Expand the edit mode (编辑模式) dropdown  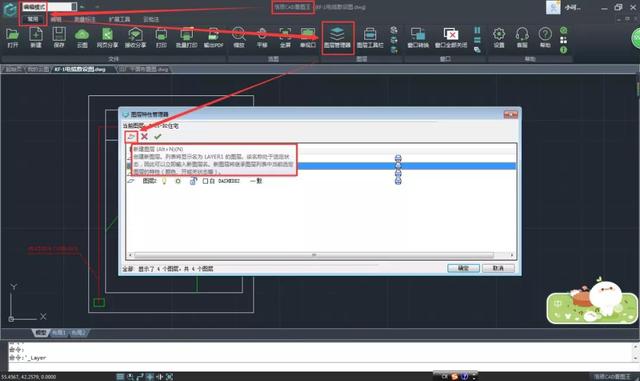coord(74,7)
